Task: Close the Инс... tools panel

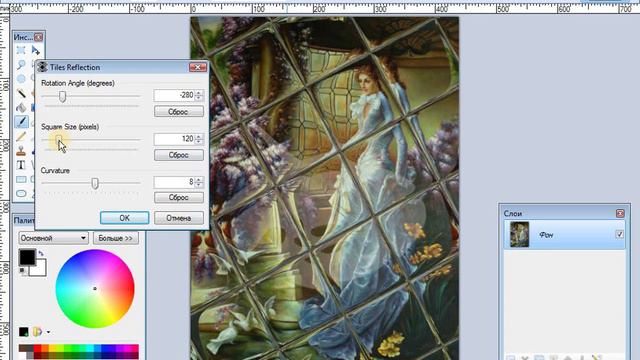Action: click(x=38, y=37)
